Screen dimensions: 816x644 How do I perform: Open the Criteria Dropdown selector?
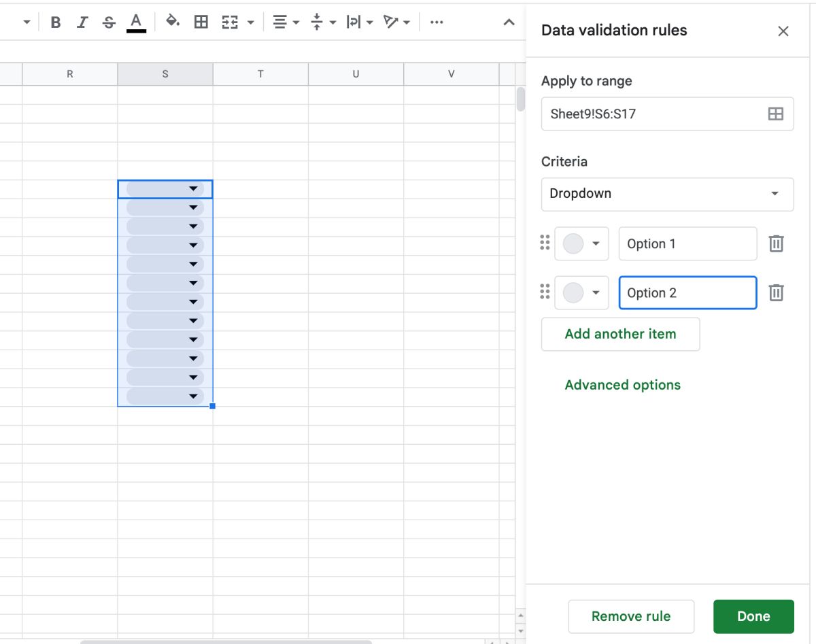click(667, 194)
